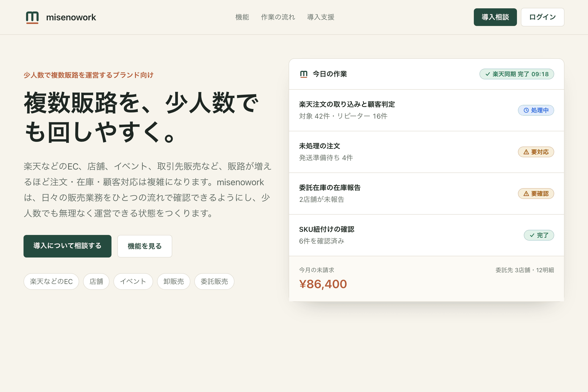Open the 機能 navigation link

242,17
